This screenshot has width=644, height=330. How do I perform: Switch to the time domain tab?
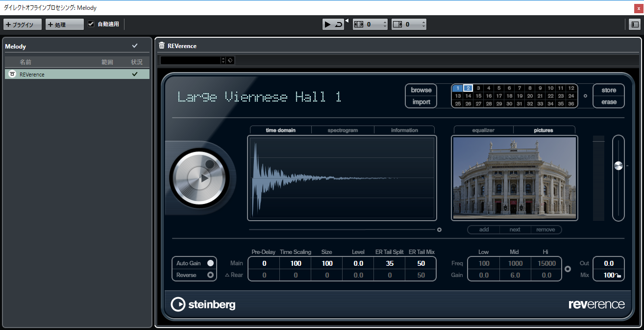point(281,130)
